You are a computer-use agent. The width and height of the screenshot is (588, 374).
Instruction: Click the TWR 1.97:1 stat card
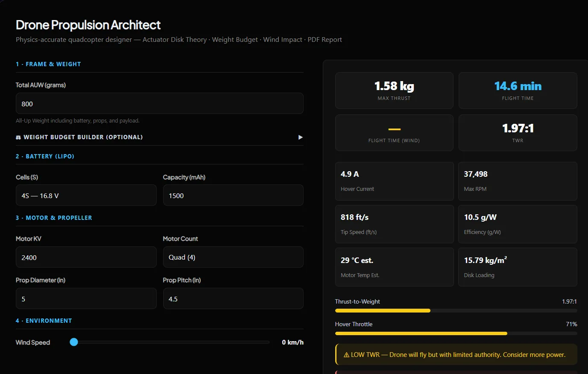tap(518, 133)
